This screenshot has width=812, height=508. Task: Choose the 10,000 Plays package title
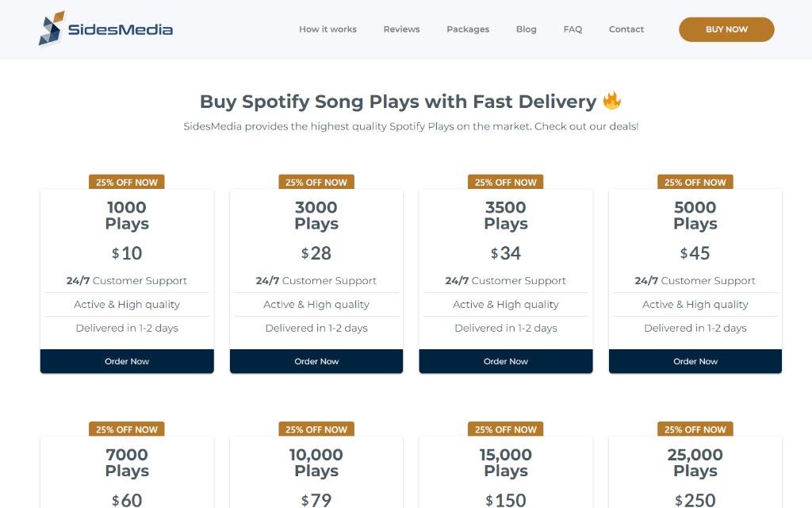tap(316, 463)
